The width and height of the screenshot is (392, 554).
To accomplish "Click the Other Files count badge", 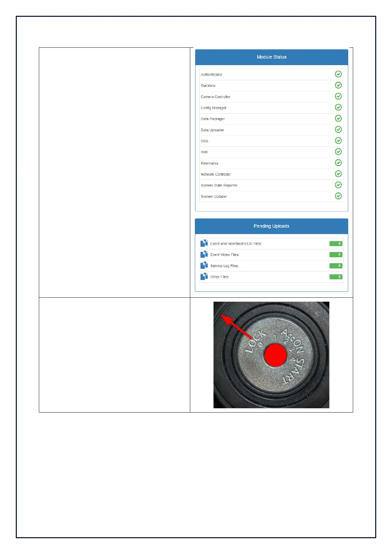I will [336, 277].
